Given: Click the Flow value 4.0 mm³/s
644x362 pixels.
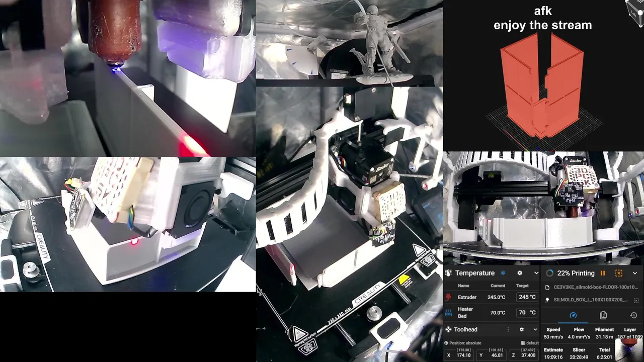Looking at the screenshot, I should (579, 337).
